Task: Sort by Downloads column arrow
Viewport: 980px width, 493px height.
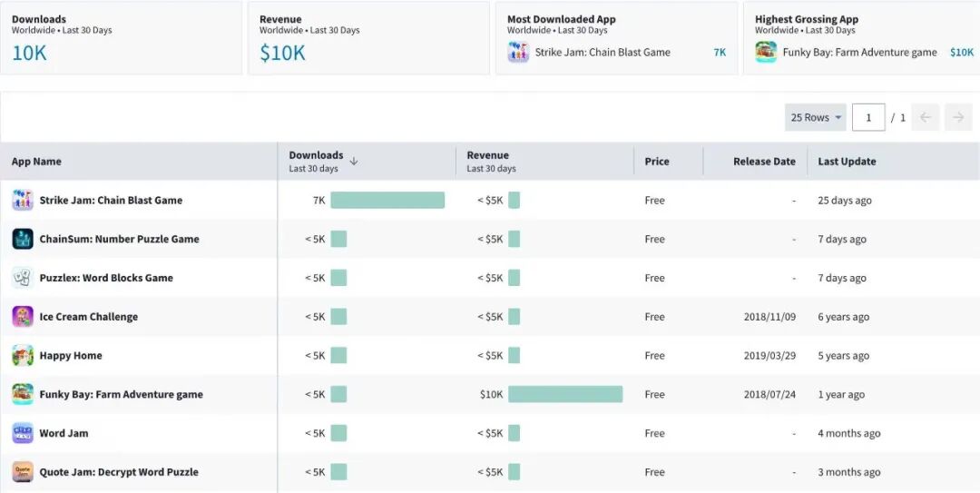Action: (x=354, y=161)
